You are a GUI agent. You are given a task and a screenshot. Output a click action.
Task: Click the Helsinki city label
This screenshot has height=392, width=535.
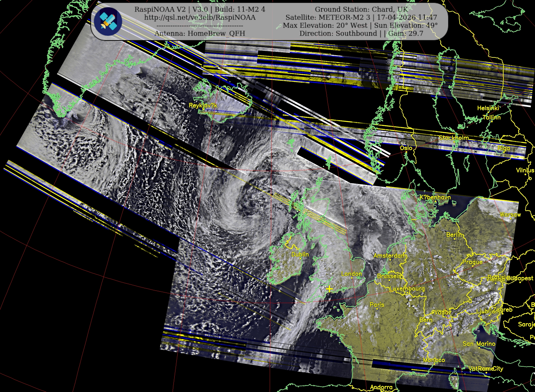pos(488,108)
